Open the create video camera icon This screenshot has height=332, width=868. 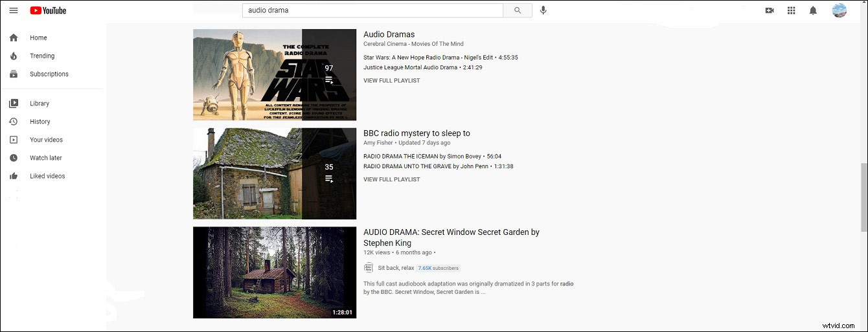pyautogui.click(x=770, y=10)
